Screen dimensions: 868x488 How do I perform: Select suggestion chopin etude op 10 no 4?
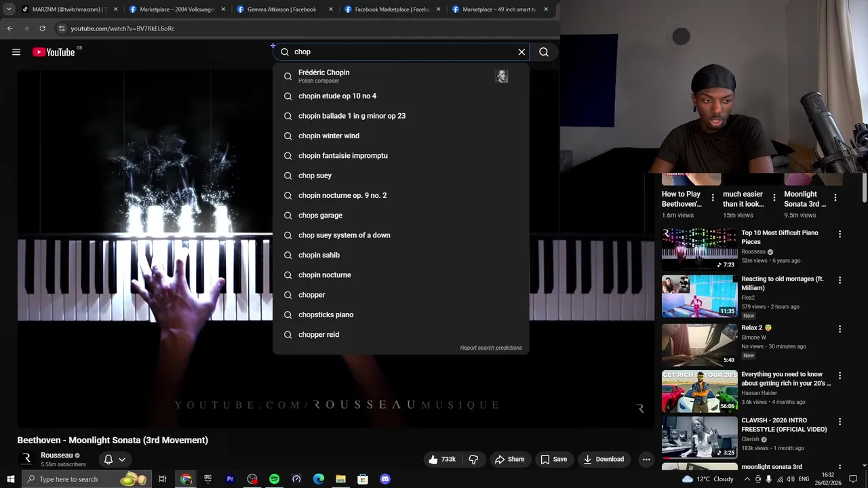[x=401, y=96]
